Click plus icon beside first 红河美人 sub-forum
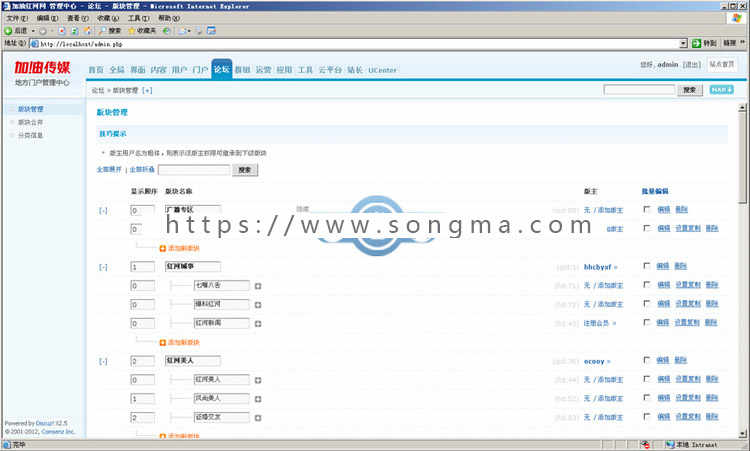This screenshot has width=750, height=451. (258, 380)
